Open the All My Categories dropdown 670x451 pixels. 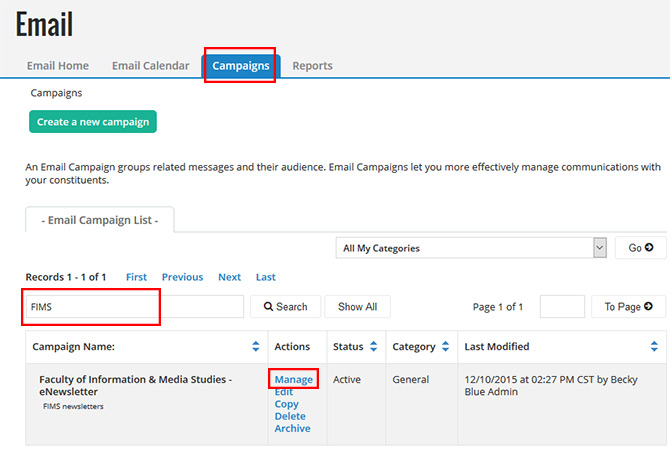click(472, 248)
